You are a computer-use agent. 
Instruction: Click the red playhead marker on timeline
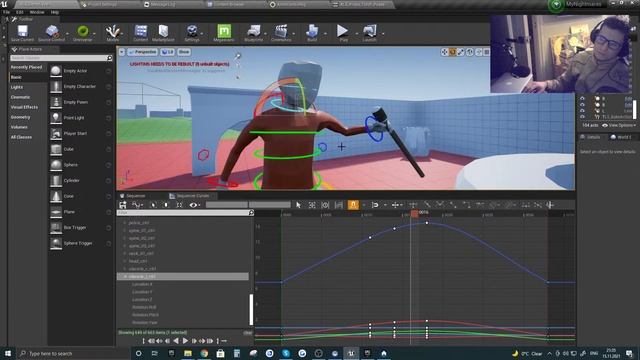415,213
